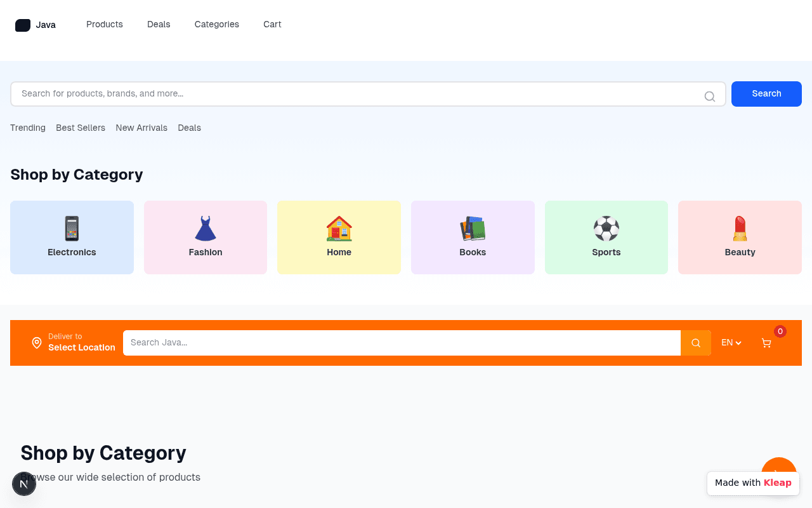812x508 pixels.
Task: Click the blue Search button
Action: [x=766, y=94]
